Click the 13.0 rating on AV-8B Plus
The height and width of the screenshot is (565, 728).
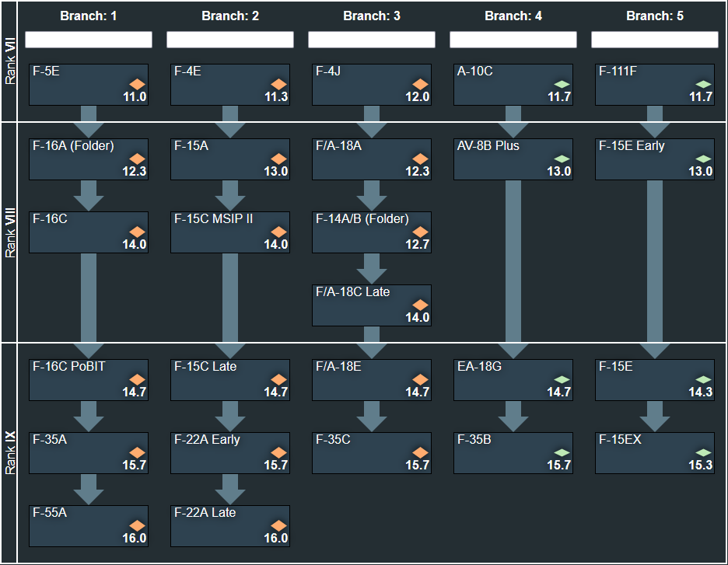[559, 172]
